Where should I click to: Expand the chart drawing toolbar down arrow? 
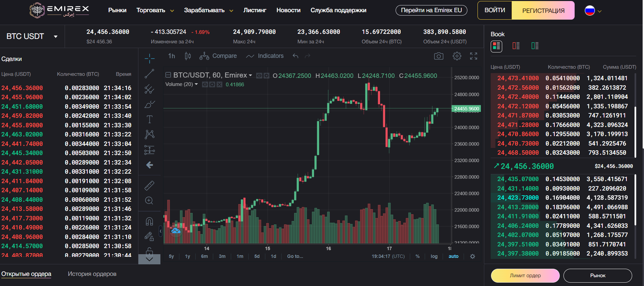pyautogui.click(x=149, y=259)
